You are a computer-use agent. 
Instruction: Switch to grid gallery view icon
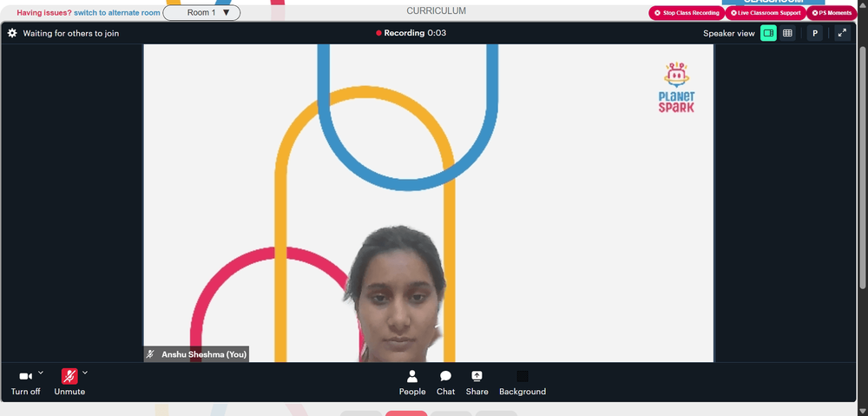click(x=787, y=33)
